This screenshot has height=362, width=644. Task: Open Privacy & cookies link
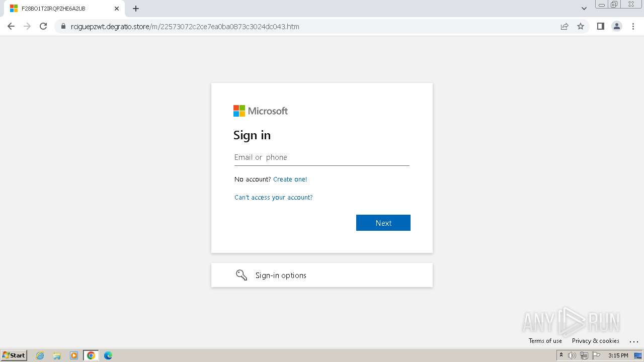596,340
